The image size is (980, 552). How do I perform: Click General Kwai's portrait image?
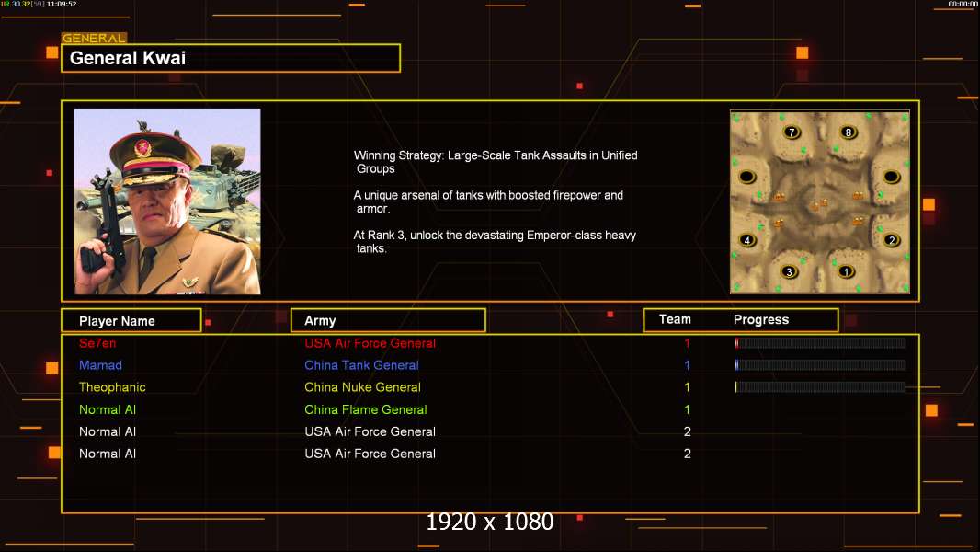(x=167, y=201)
